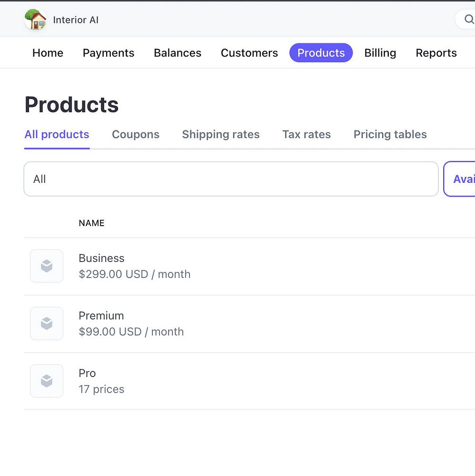The width and height of the screenshot is (475, 476).
Task: Select the All products tab
Action: [x=57, y=135]
